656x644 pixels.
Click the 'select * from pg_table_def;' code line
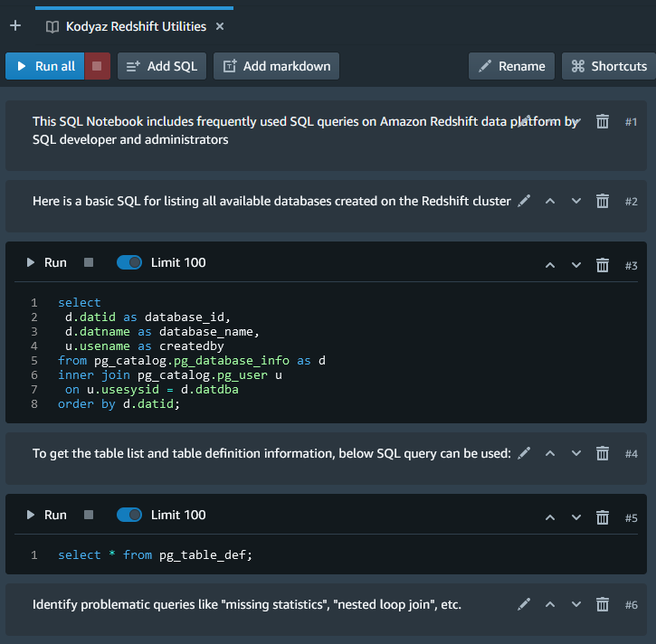pyautogui.click(x=156, y=555)
